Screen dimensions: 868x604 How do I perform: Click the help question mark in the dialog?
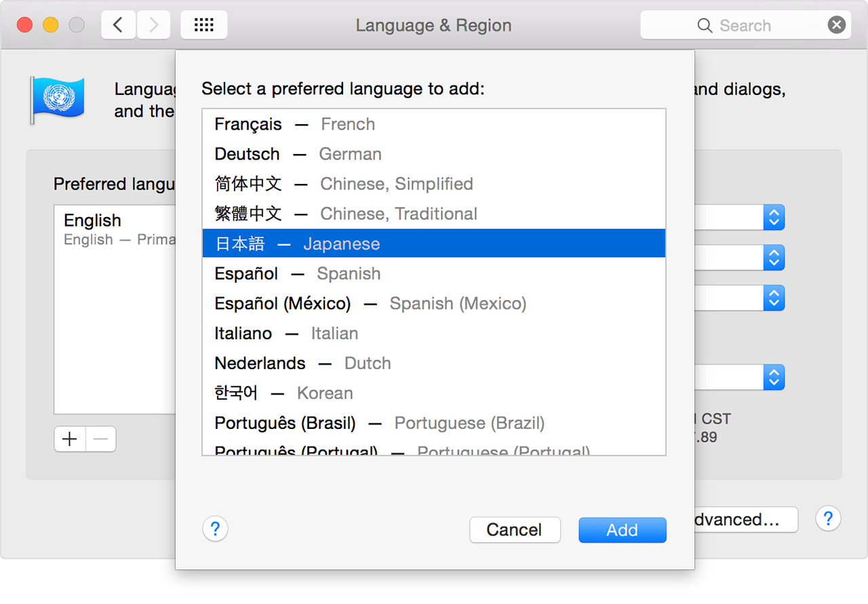(x=215, y=529)
